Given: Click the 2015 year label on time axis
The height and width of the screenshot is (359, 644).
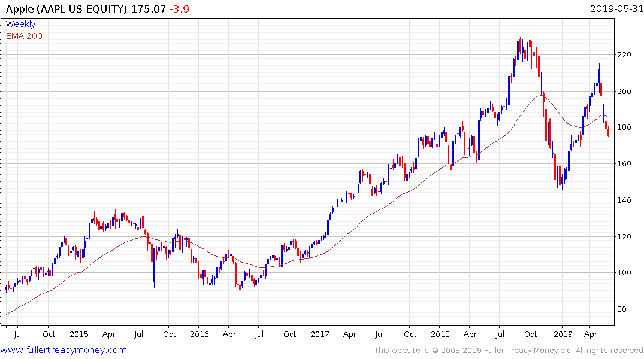Looking at the screenshot, I should [79, 334].
